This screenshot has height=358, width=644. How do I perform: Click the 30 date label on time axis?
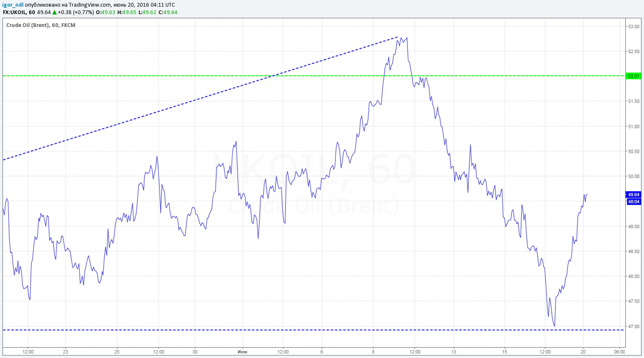point(195,352)
